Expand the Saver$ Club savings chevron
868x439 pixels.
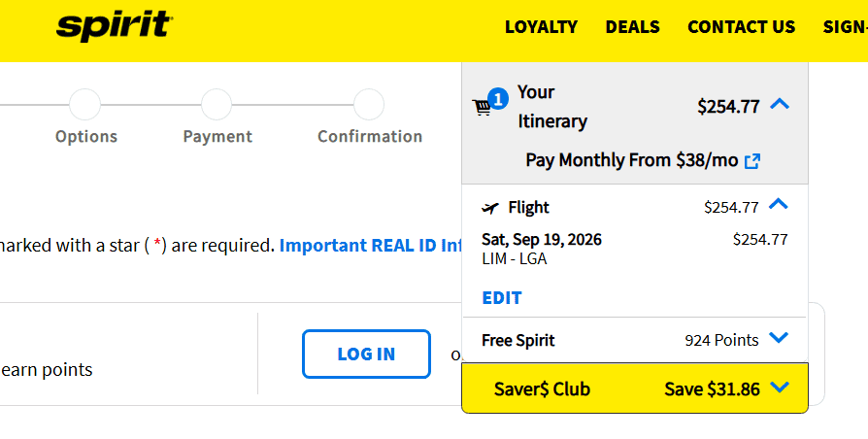click(x=780, y=387)
